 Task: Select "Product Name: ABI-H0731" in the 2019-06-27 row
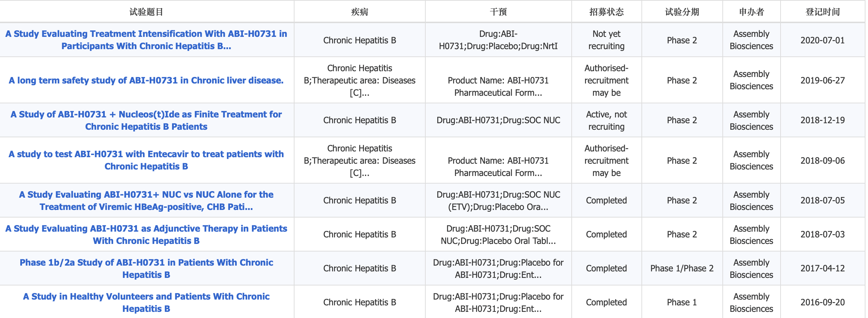click(x=498, y=80)
